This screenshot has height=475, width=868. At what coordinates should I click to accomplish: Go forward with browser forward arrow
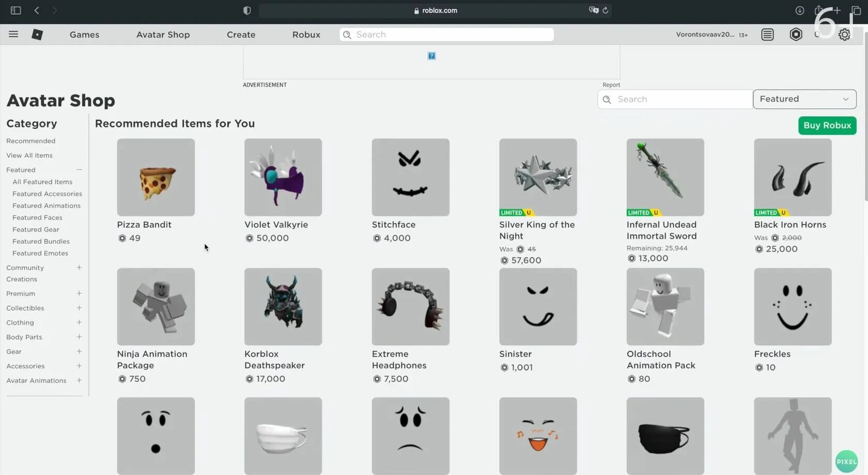point(54,10)
